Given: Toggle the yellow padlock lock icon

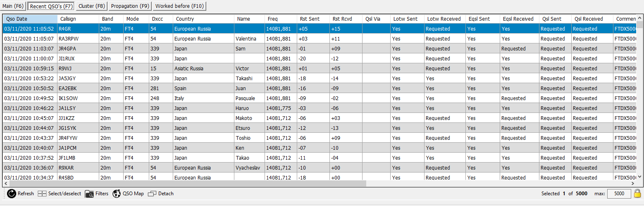Looking at the screenshot, I should 637,193.
